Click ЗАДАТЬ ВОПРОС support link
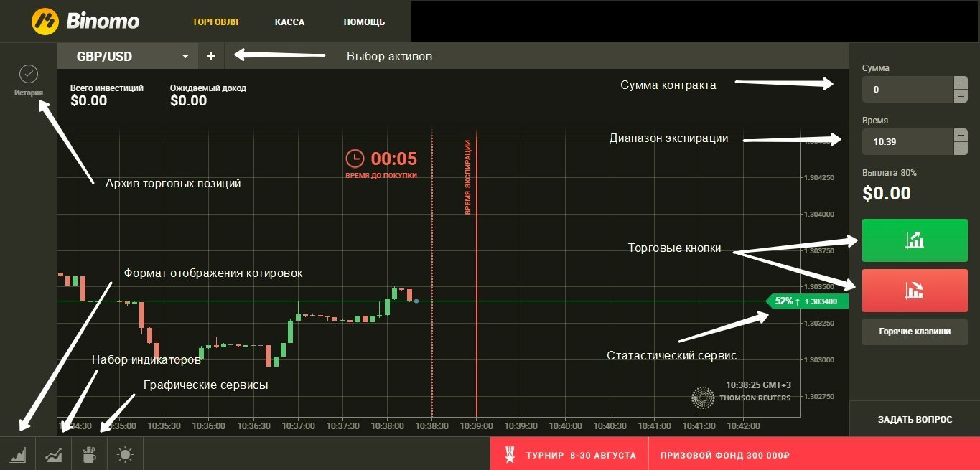 (915, 419)
